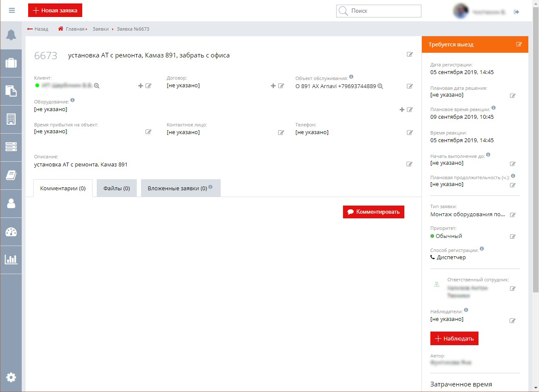Click the logout icon in the top bar
The image size is (539, 392).
pyautogui.click(x=516, y=12)
